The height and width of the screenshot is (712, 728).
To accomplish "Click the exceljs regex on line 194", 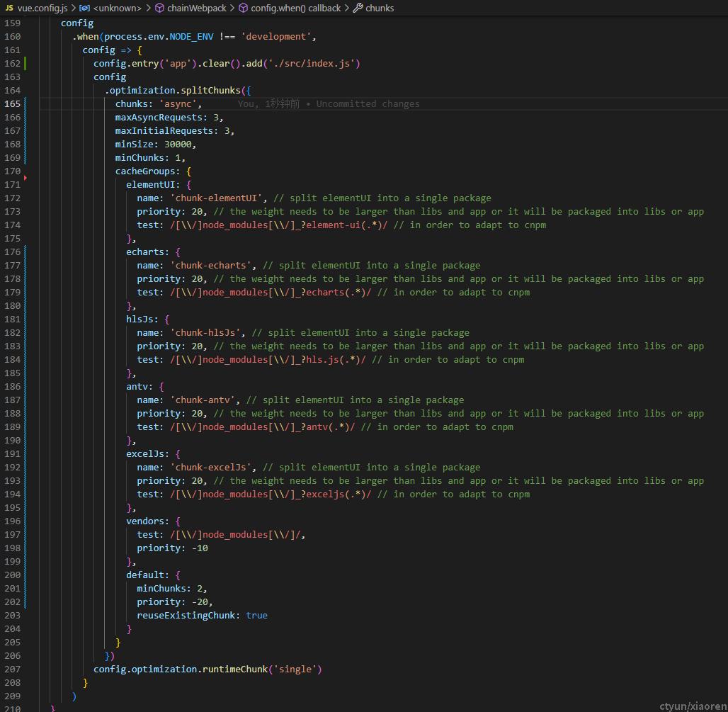I will 271,495.
